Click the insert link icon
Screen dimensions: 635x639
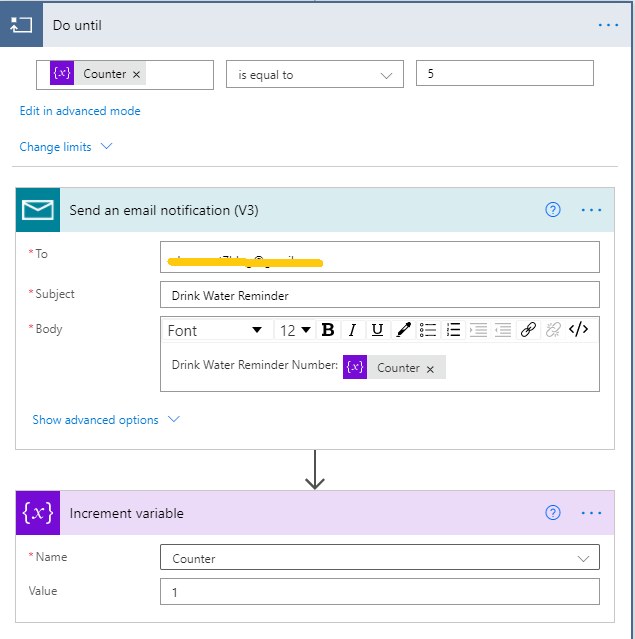pyautogui.click(x=528, y=330)
